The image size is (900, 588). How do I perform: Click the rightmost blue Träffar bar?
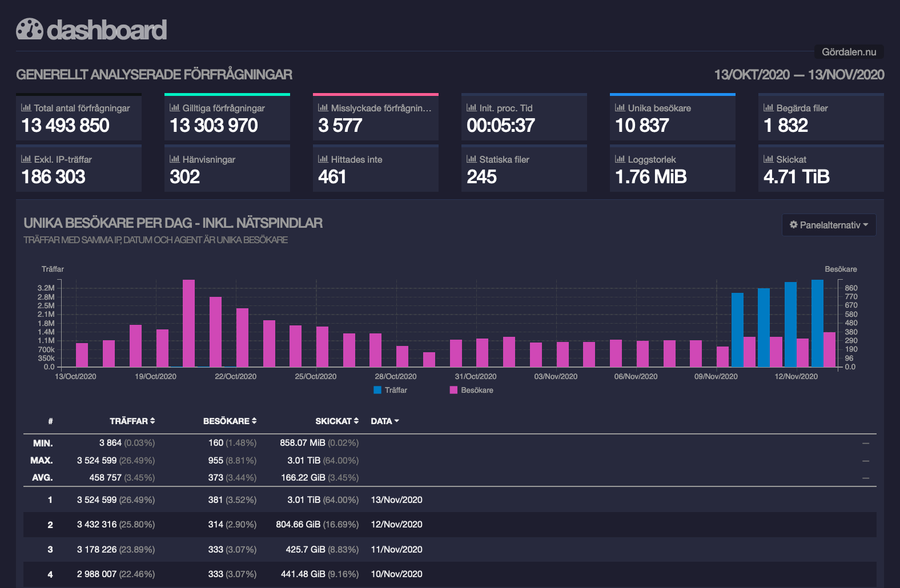pyautogui.click(x=817, y=323)
